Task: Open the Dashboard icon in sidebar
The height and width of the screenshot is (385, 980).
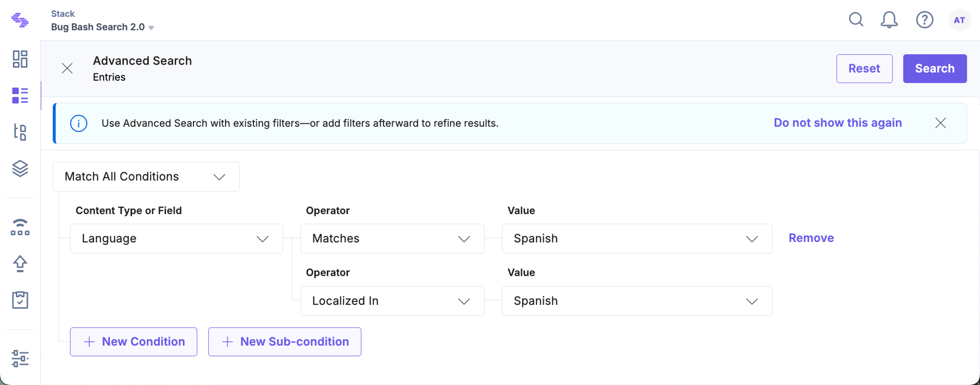Action: pos(20,59)
